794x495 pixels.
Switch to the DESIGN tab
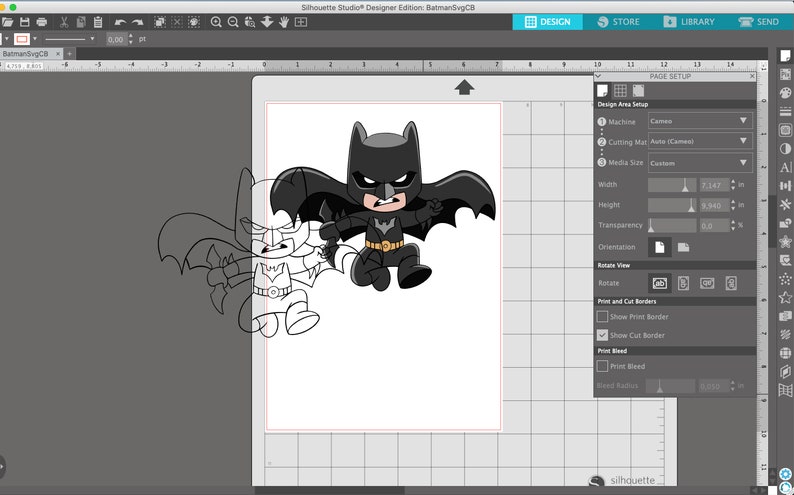coord(547,22)
